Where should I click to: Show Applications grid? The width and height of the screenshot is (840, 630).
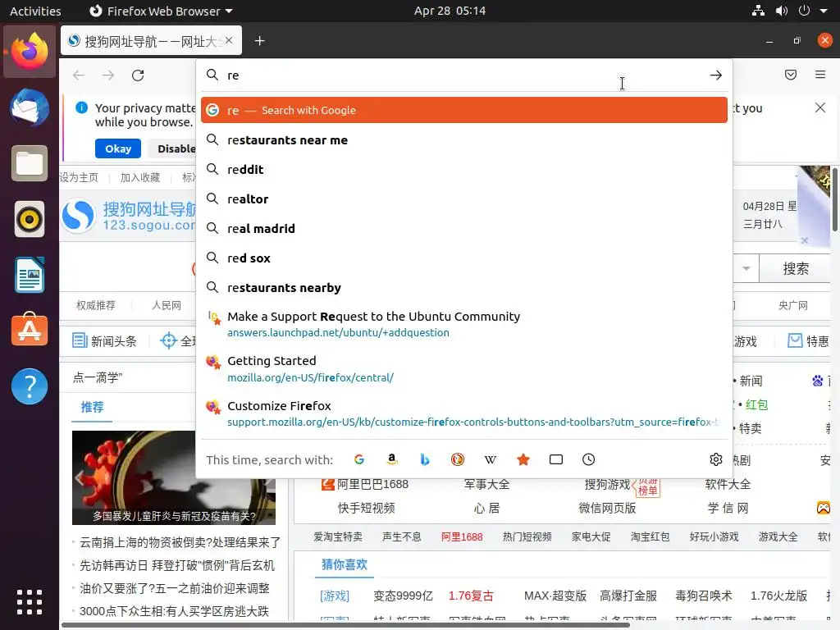[x=30, y=602]
